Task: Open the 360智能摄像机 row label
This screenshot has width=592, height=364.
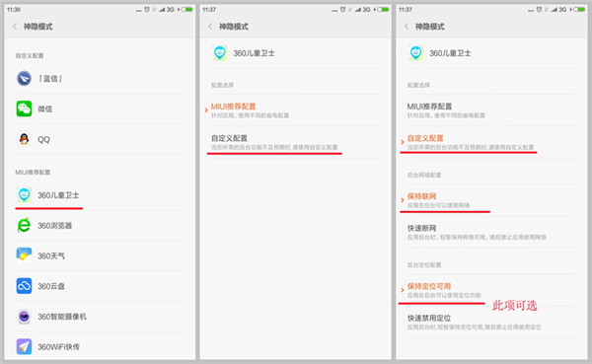Action: [x=62, y=317]
